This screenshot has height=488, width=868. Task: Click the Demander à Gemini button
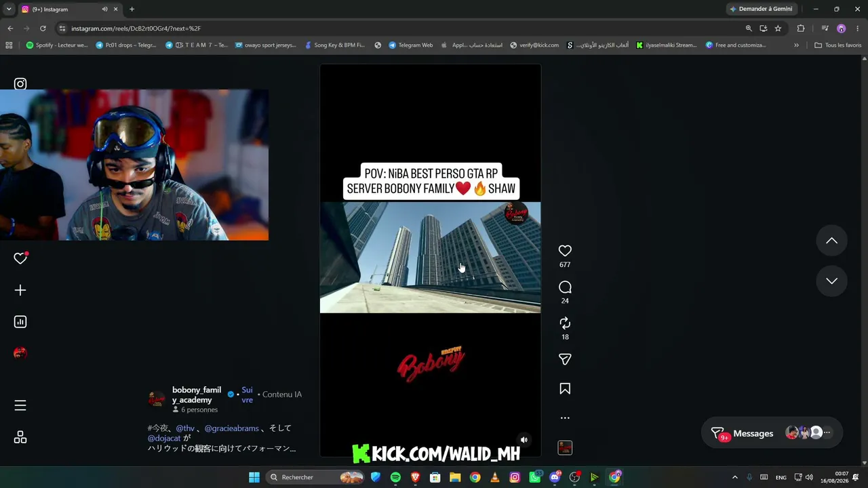761,9
